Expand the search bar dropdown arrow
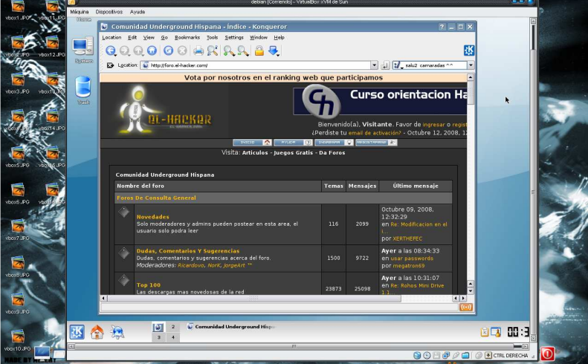 [471, 65]
